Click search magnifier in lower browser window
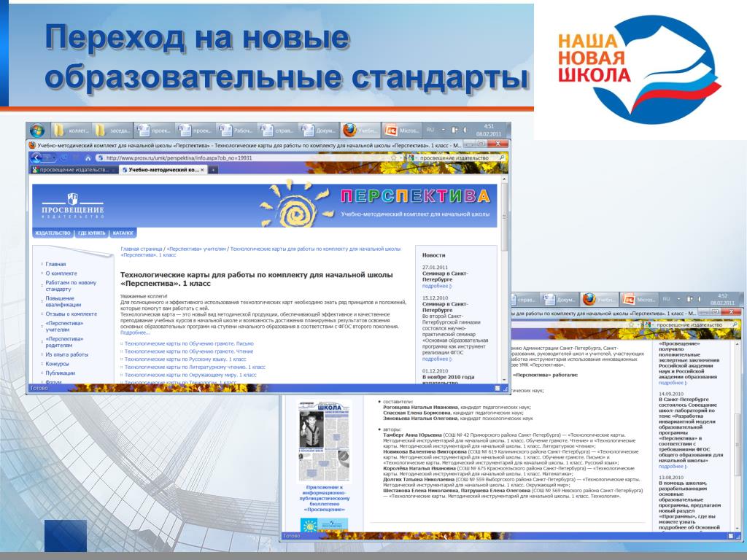Viewport: 747px width, 560px height. (x=735, y=324)
